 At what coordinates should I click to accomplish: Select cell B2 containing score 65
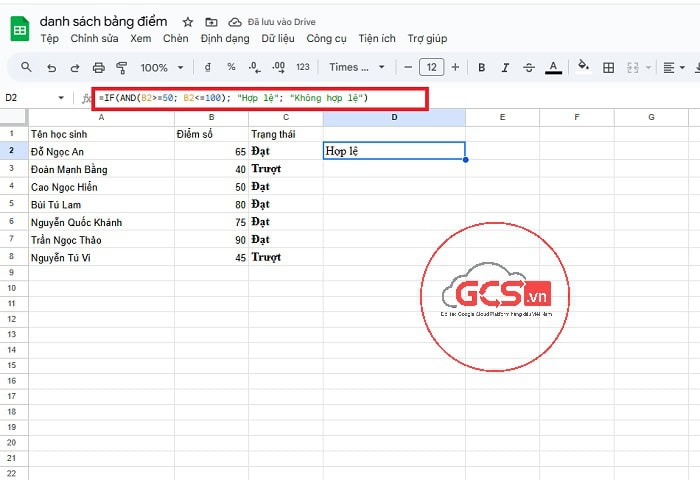coord(211,151)
